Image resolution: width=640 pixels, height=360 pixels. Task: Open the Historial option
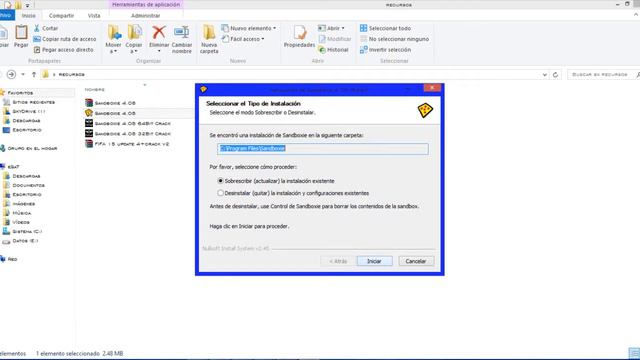[x=333, y=49]
